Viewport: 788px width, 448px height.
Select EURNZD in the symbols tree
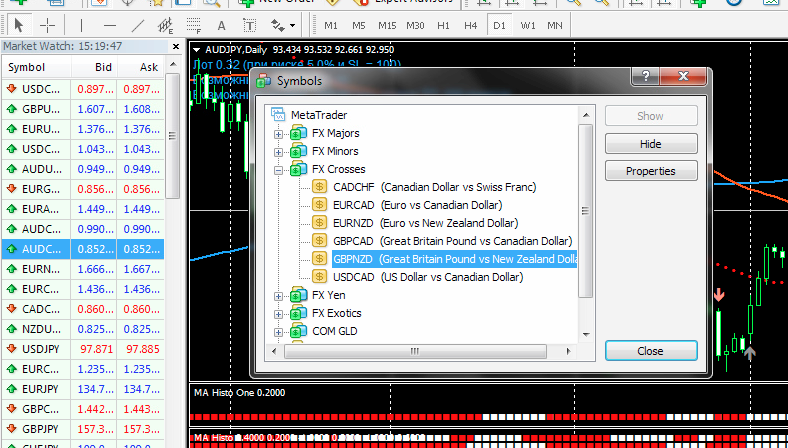point(425,223)
